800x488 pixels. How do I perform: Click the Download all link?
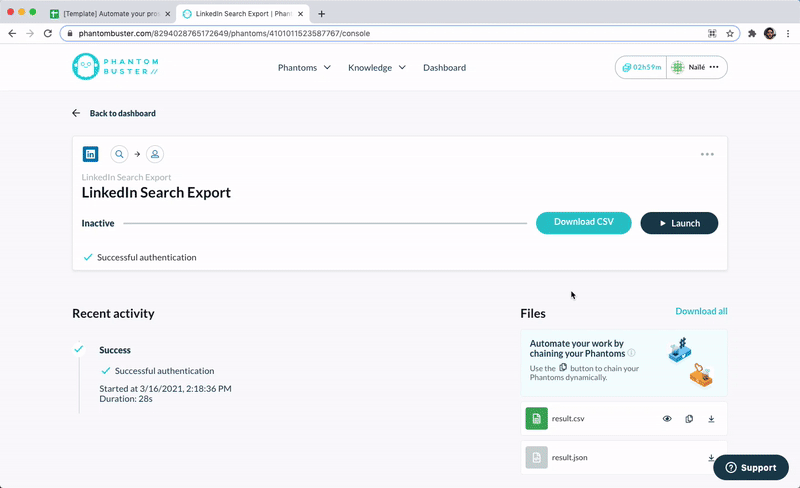(702, 311)
